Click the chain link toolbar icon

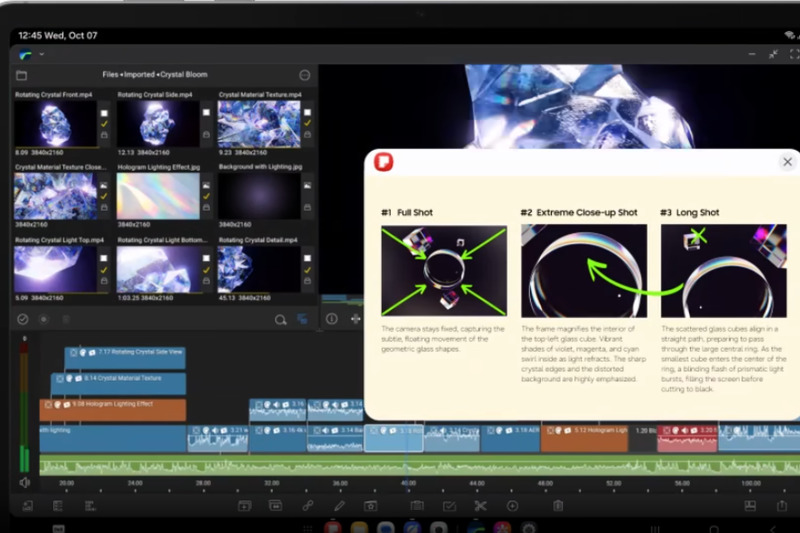308,505
